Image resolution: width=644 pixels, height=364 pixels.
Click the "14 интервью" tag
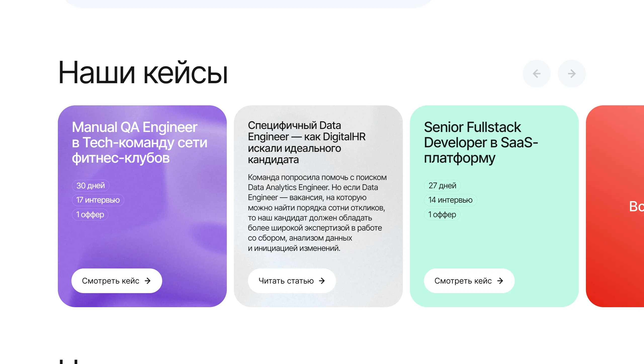450,200
